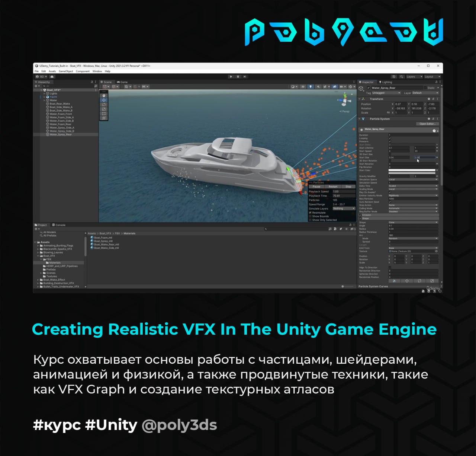Open the Gizmos dropdown icon
476x456 pixels.
(351, 87)
